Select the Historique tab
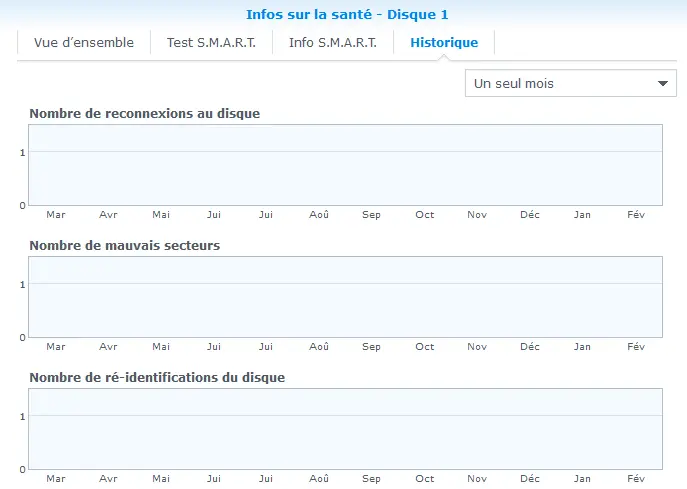687x489 pixels. pyautogui.click(x=444, y=43)
